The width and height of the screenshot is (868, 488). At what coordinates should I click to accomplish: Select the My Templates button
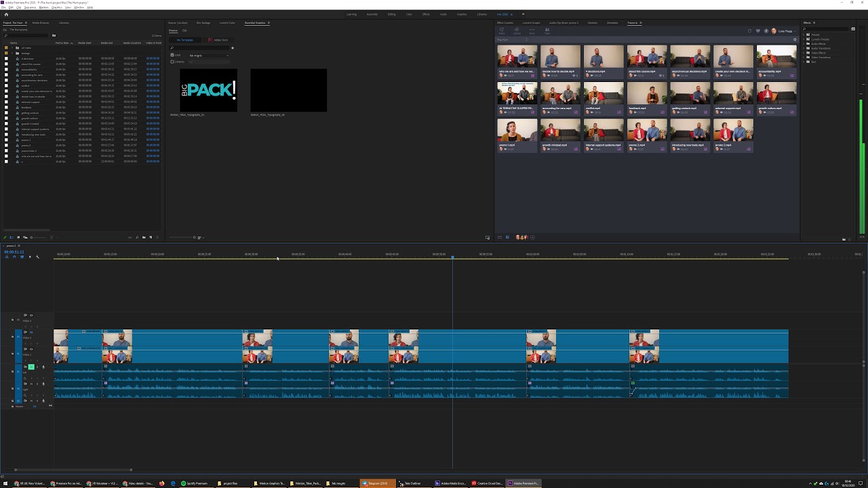point(185,40)
